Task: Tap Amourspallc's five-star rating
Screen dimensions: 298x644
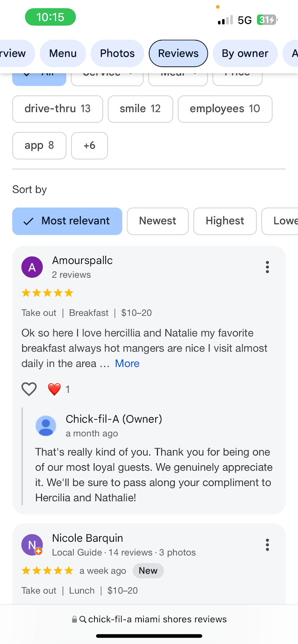Action: (47, 293)
